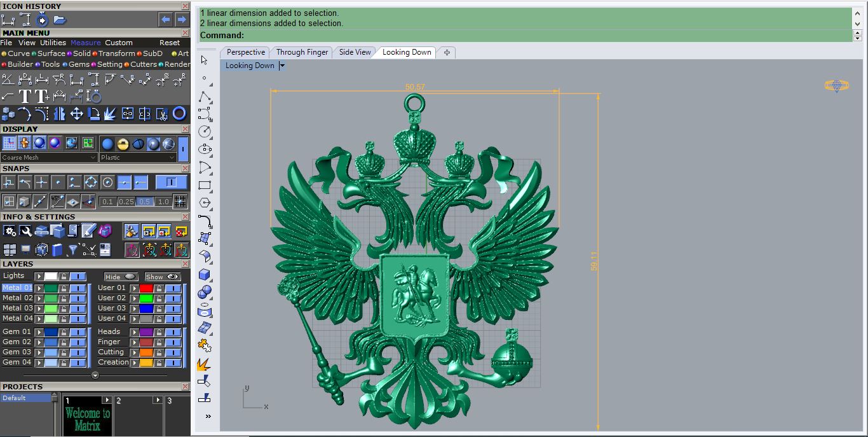Click the Metal 01 green color swatch
This screenshot has height=437, width=868.
tap(51, 288)
